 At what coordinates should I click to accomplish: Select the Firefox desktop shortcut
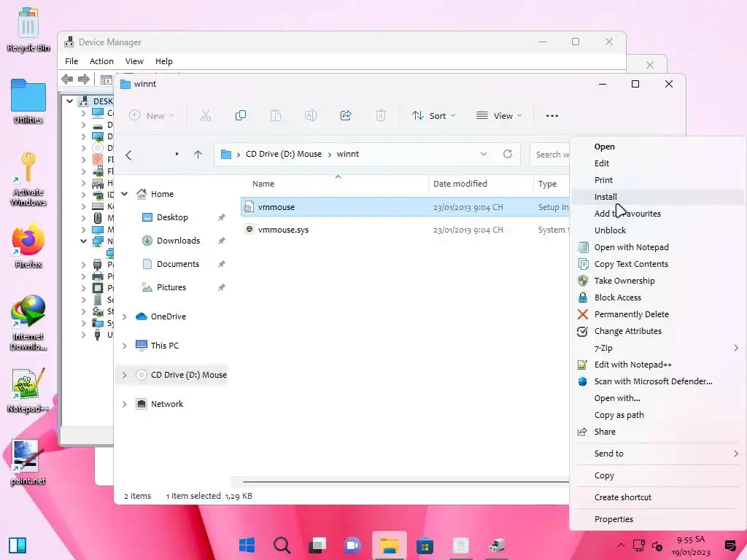(x=28, y=246)
